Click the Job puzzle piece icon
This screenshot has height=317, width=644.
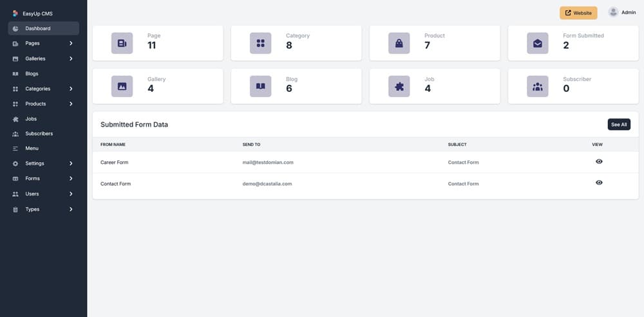point(399,86)
